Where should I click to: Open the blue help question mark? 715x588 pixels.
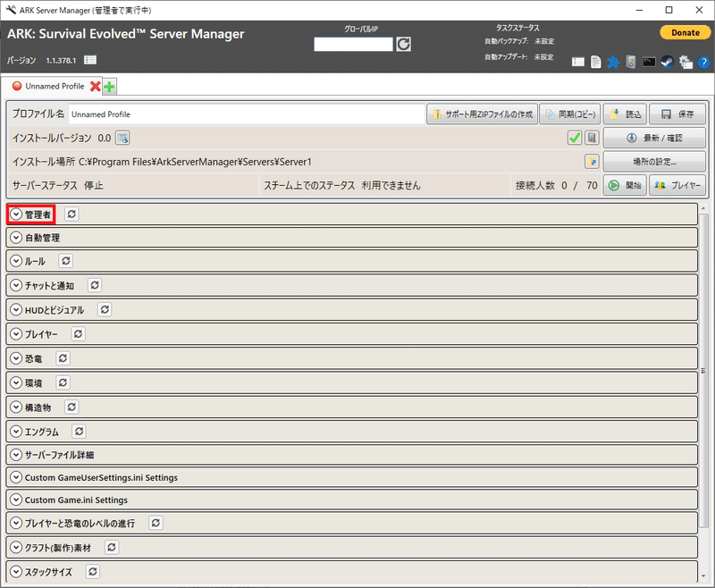point(703,62)
